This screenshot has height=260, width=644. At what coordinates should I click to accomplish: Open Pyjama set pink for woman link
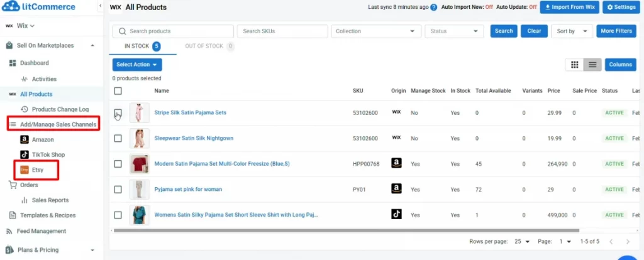[x=188, y=189]
